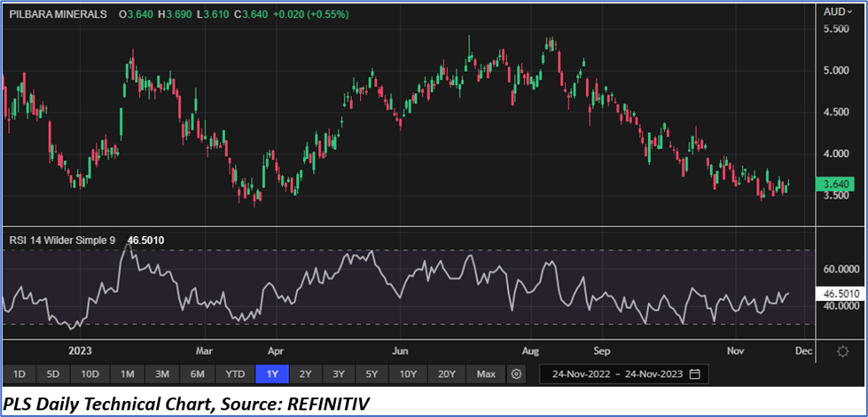This screenshot has width=868, height=417.
Task: Pick the 2Y time range
Action: pos(306,374)
